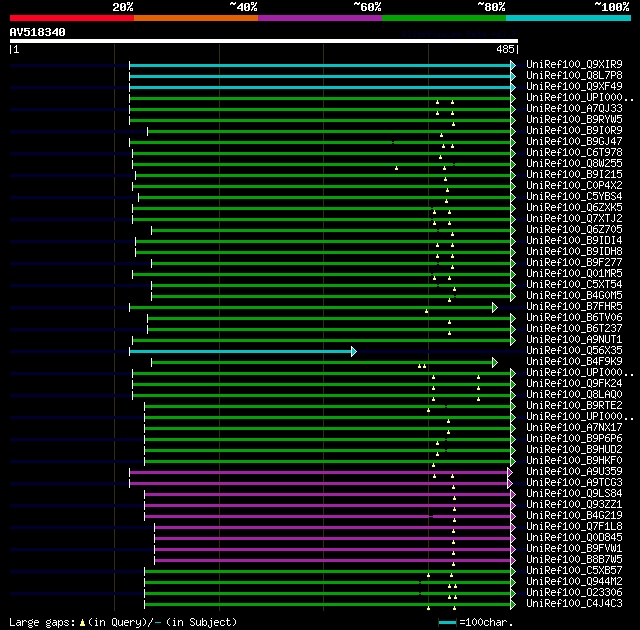Click the UniRef100_A9NUT1 label

tap(574, 340)
